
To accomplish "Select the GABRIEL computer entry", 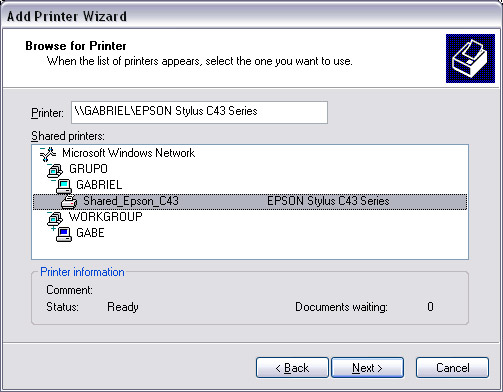I will point(99,185).
